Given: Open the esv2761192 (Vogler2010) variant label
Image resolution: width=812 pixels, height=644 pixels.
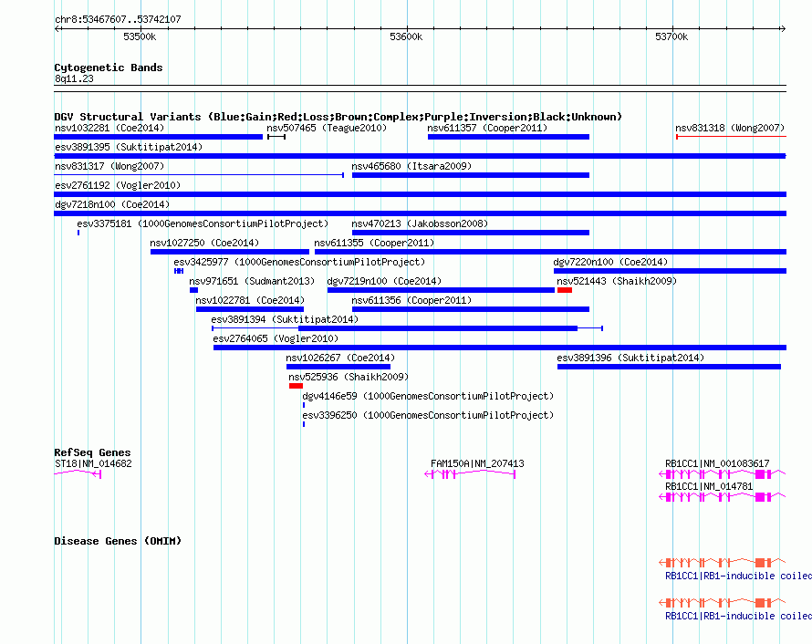Looking at the screenshot, I should 118,185.
